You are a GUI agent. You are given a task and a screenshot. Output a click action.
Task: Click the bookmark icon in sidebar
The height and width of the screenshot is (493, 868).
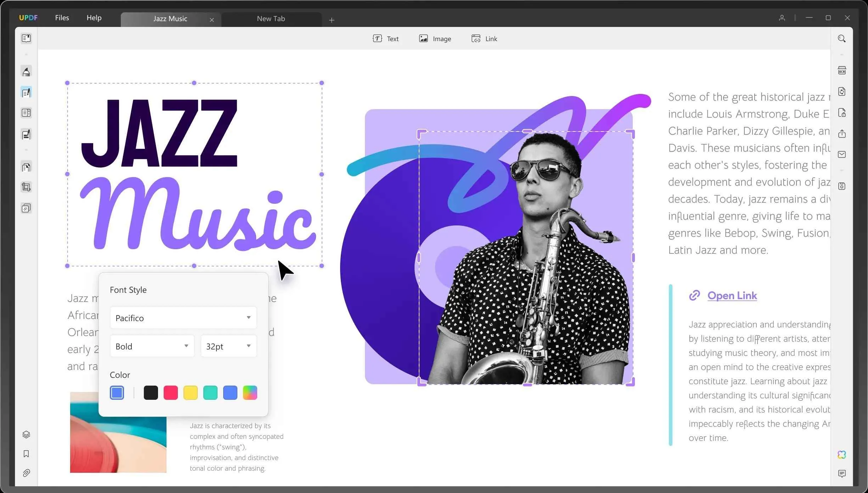pos(26,454)
